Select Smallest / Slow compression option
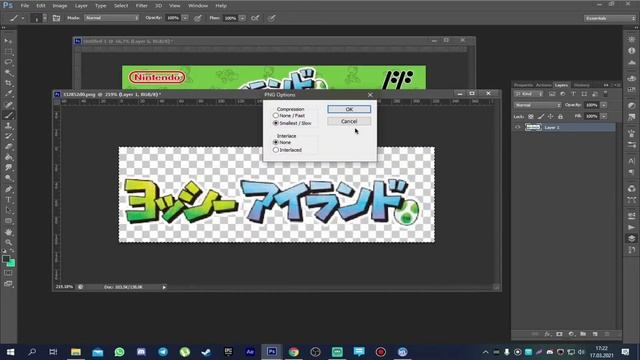The width and height of the screenshot is (640, 360). coord(276,123)
